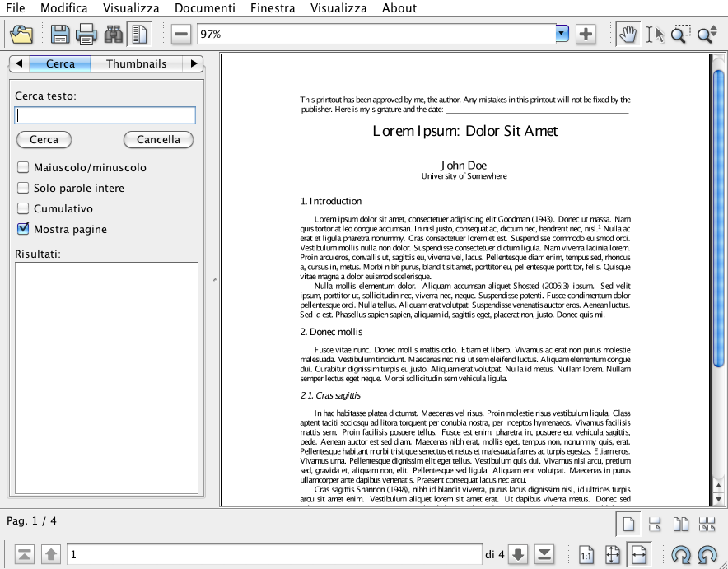Jump to last page with the arrow
The width and height of the screenshot is (728, 569).
pyautogui.click(x=545, y=554)
